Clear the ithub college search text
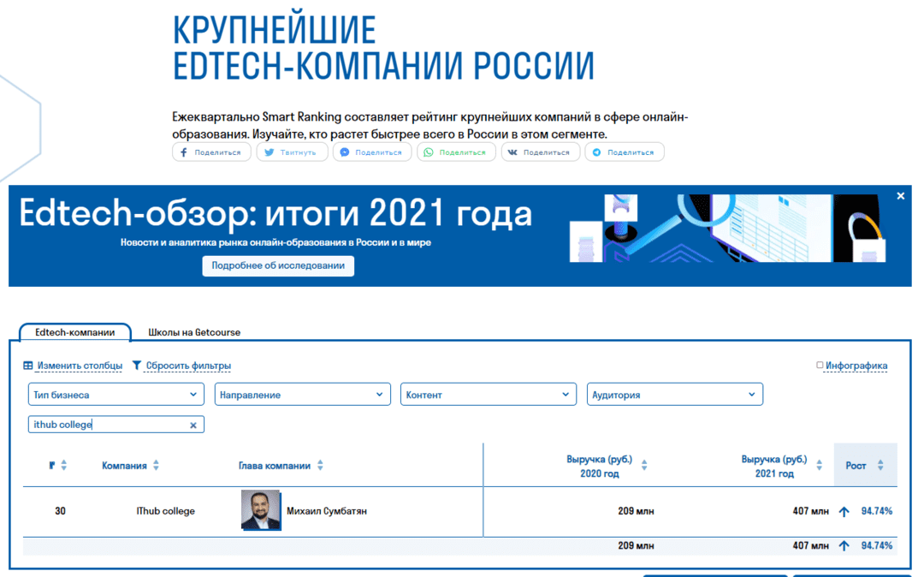Screen dimensions: 924x577 pos(193,425)
